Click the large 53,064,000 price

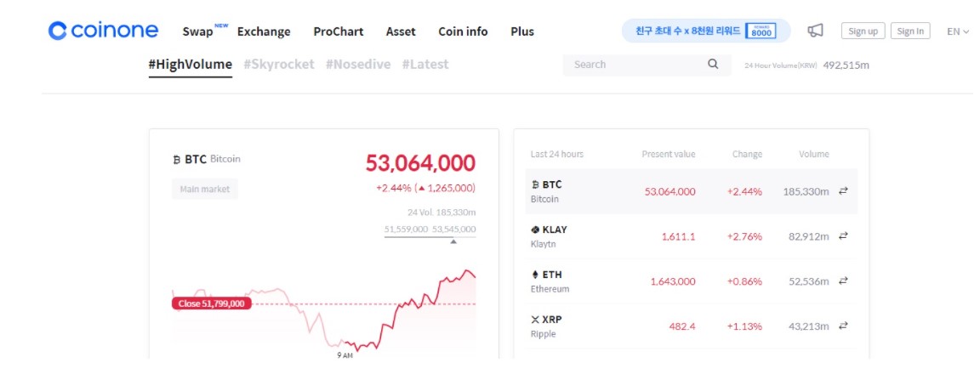420,163
